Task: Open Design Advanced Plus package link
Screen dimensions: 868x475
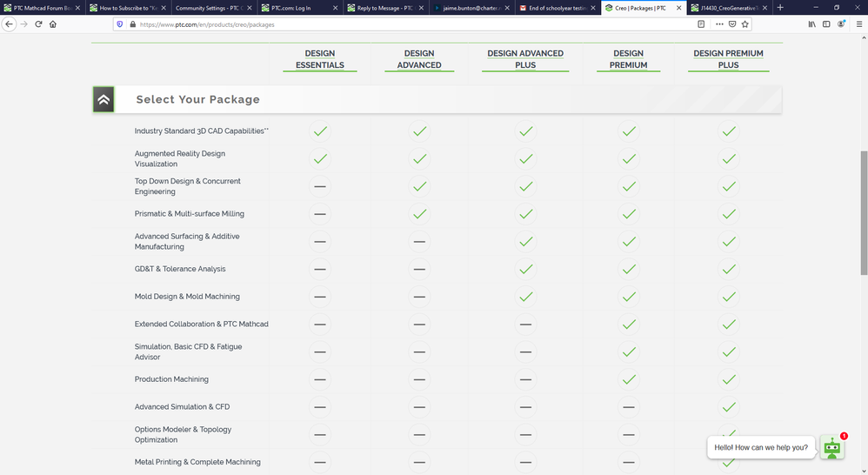Action: 525,59
